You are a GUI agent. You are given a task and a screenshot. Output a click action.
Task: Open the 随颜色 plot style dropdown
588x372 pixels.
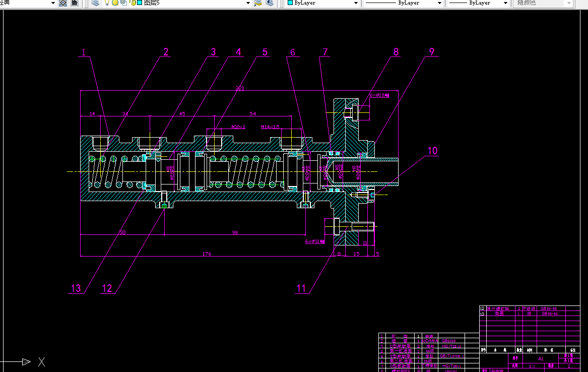[569, 3]
